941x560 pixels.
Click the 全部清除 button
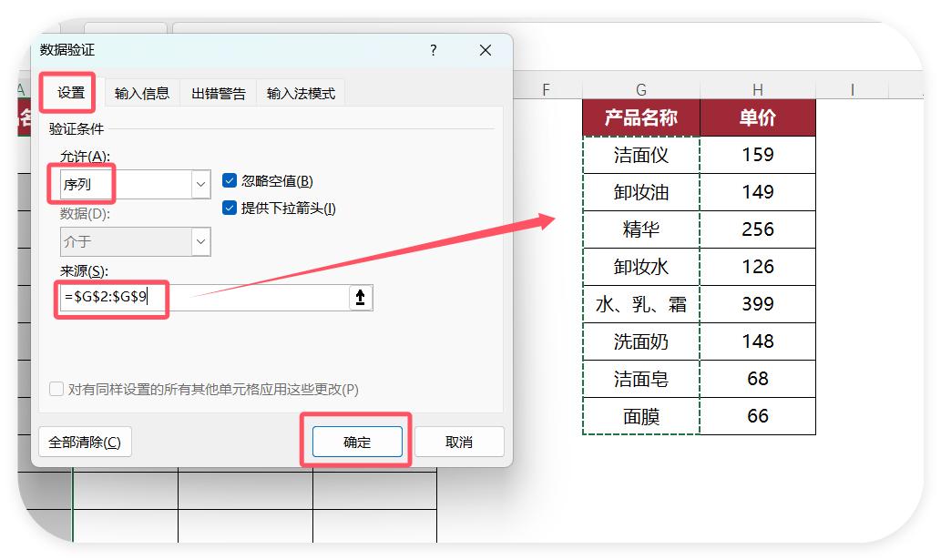tap(85, 442)
